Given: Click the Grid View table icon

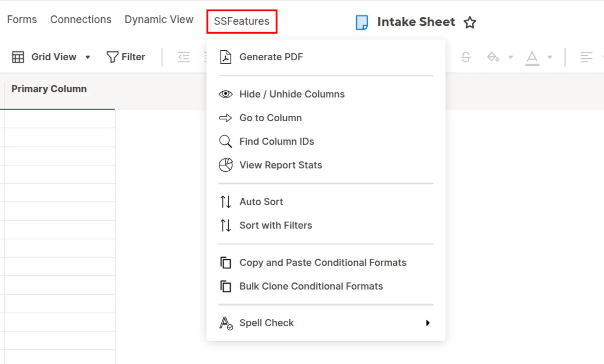Looking at the screenshot, I should 18,57.
